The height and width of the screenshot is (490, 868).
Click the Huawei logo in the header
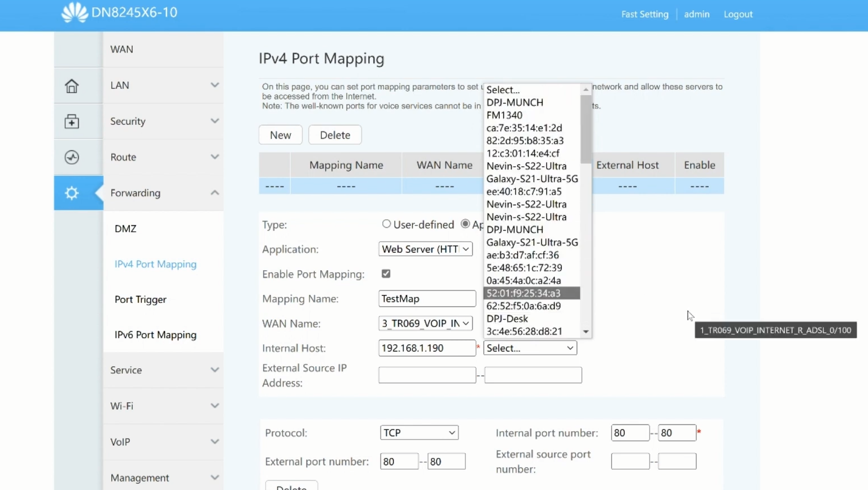pyautogui.click(x=75, y=12)
